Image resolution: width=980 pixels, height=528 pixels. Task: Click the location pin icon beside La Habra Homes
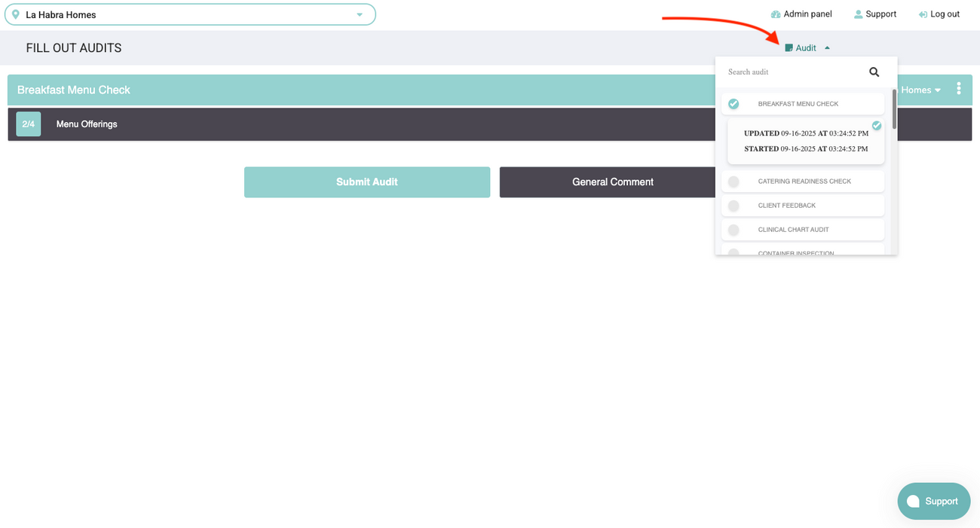pyautogui.click(x=16, y=14)
